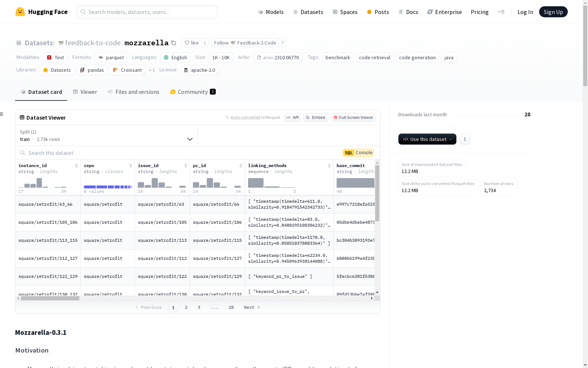Copy dataset name with the copy icon
Screen dimensions: 588x368
pyautogui.click(x=173, y=43)
